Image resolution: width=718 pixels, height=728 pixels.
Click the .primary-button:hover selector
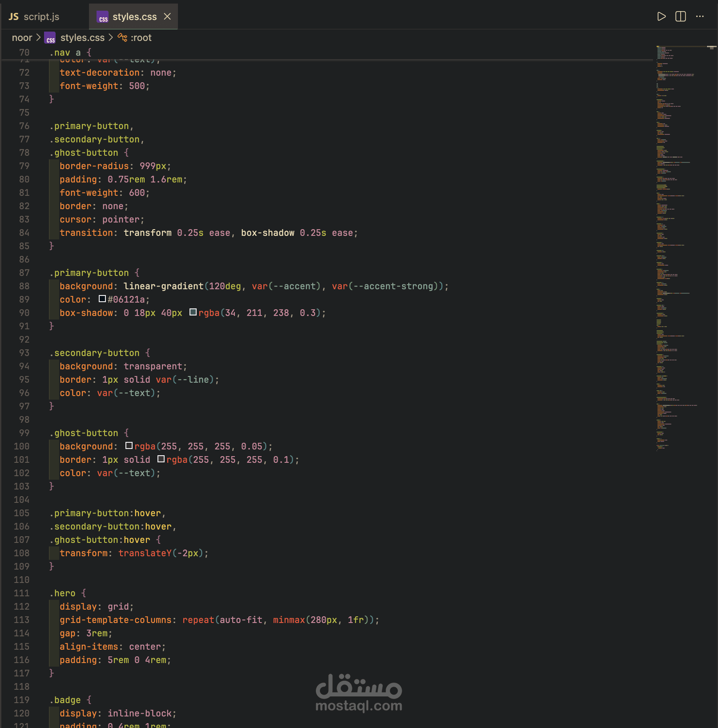[x=105, y=513]
